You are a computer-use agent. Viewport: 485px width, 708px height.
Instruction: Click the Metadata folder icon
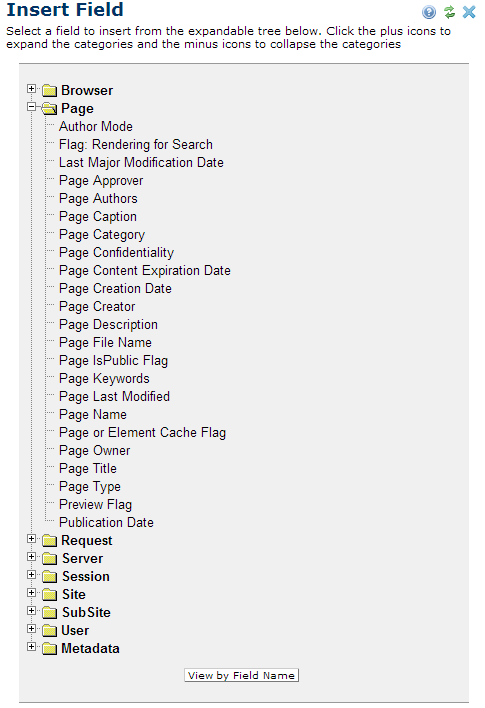(49, 649)
